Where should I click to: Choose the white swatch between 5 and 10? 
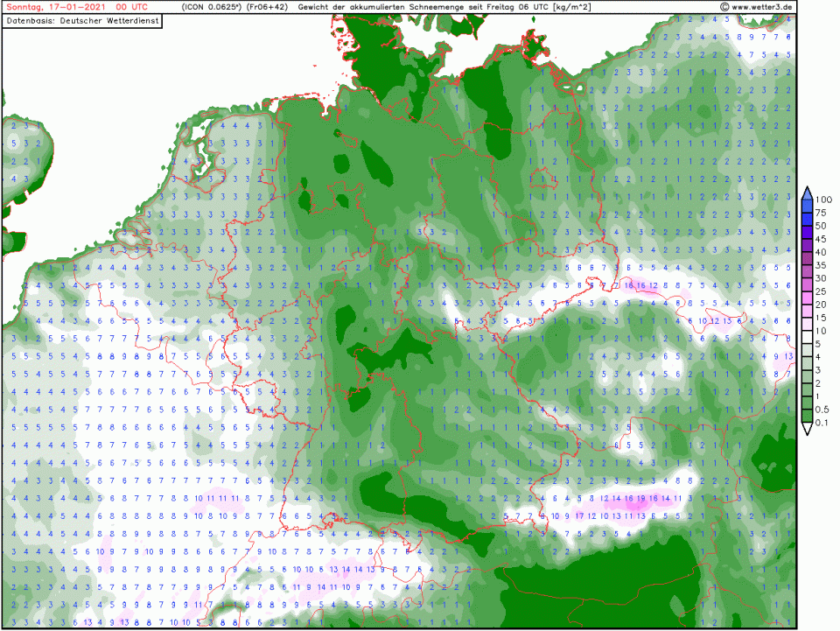tap(807, 338)
